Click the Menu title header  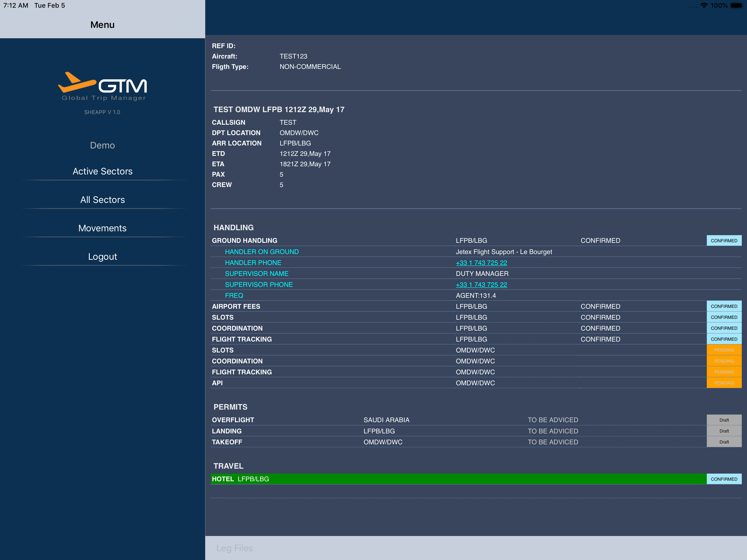click(x=102, y=25)
